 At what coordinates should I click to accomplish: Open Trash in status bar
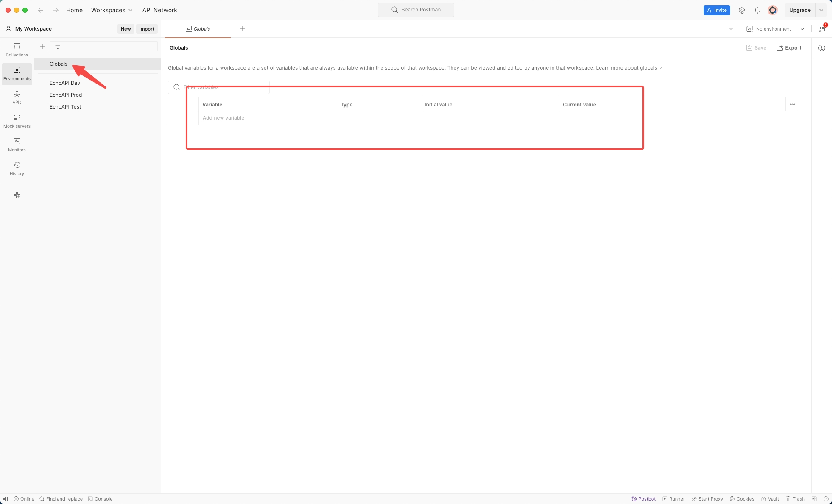(x=795, y=499)
